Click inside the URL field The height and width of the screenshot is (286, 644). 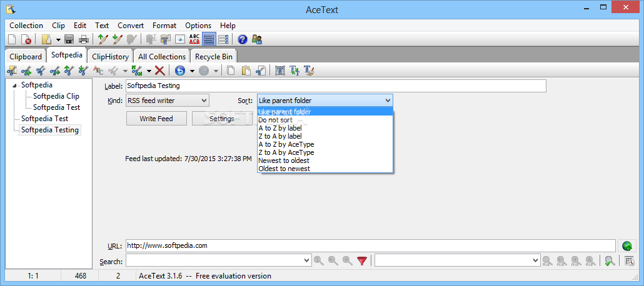(371, 246)
